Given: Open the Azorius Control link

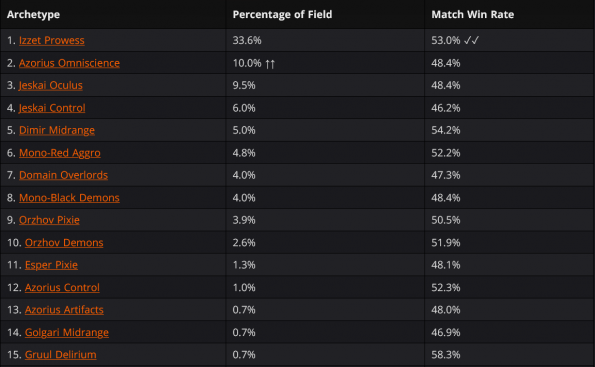Looking at the screenshot, I should coord(62,287).
